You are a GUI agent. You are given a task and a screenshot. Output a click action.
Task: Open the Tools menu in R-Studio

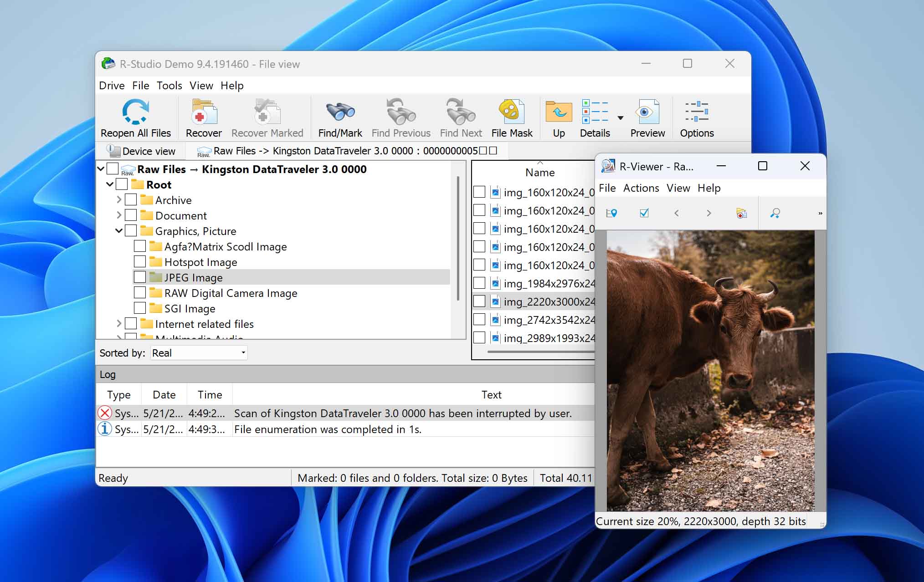169,86
